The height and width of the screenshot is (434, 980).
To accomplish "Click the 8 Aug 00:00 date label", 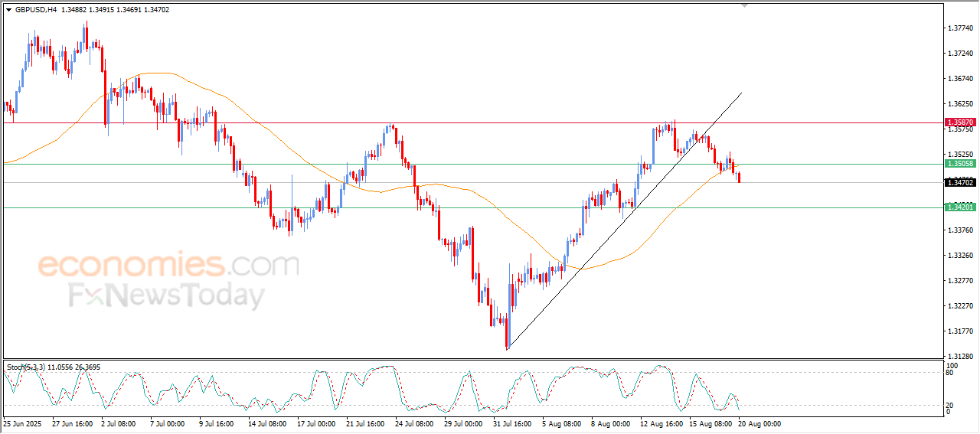I will tap(612, 423).
